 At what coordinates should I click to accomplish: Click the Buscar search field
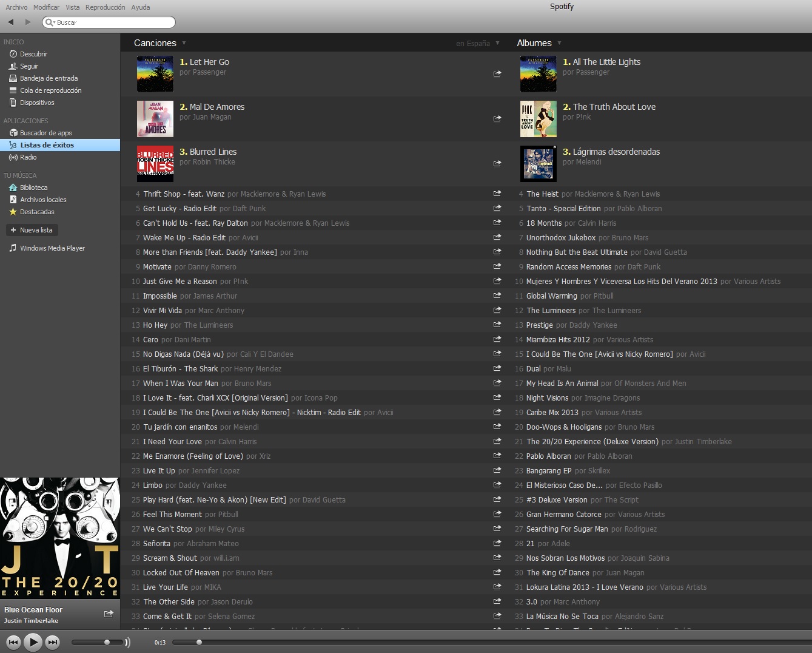click(x=109, y=22)
